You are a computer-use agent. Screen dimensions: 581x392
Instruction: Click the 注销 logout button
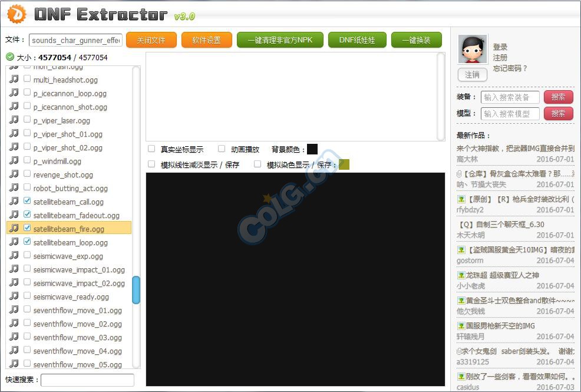click(x=473, y=74)
